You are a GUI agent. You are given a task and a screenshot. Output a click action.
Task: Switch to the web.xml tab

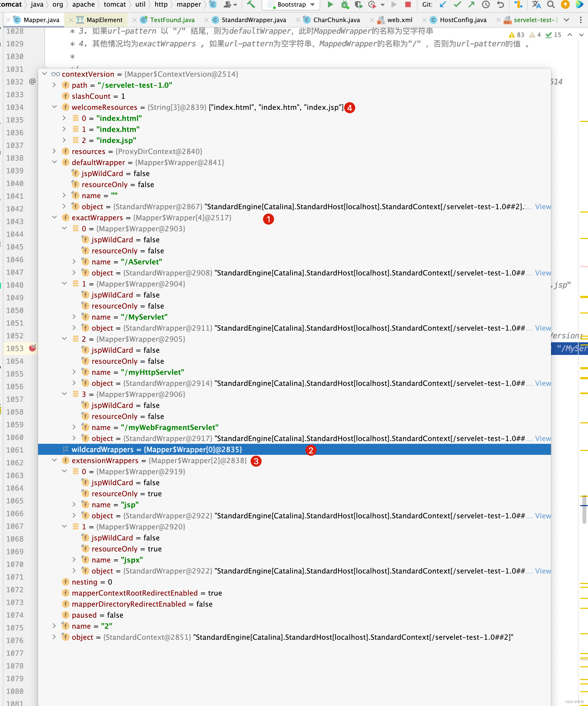(x=399, y=20)
